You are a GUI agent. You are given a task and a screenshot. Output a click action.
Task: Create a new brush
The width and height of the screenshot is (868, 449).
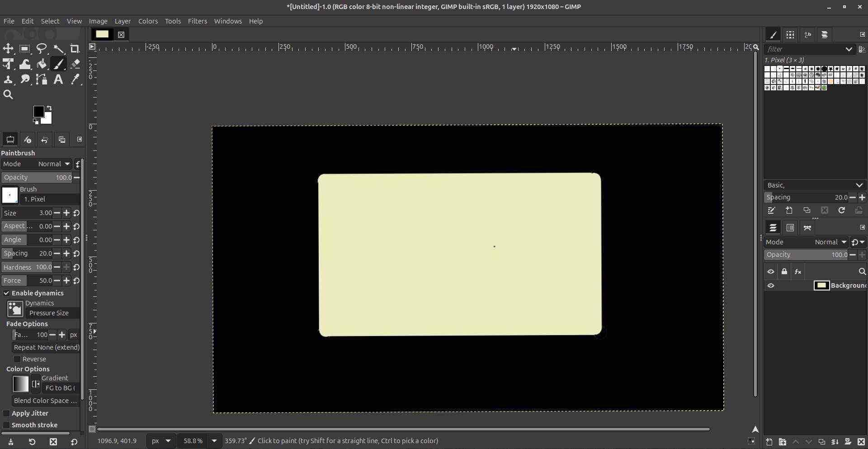789,211
